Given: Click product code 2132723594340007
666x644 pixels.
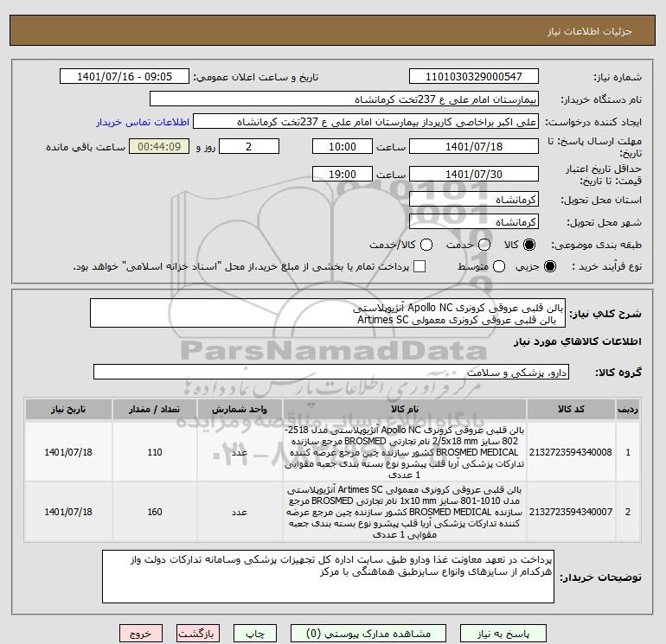Looking at the screenshot, I should click(571, 512).
